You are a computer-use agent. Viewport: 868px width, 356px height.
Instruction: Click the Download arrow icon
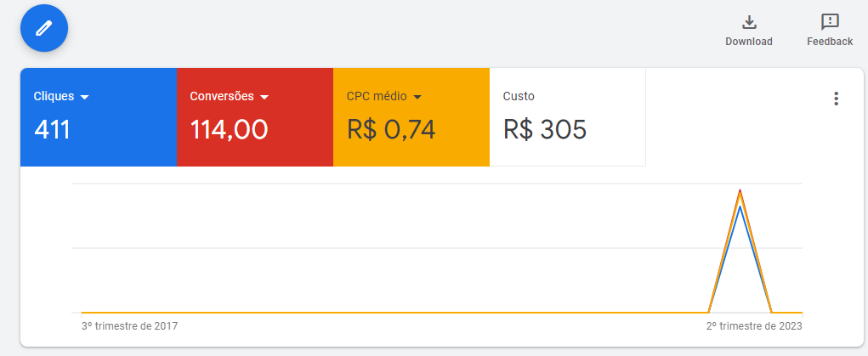749,22
